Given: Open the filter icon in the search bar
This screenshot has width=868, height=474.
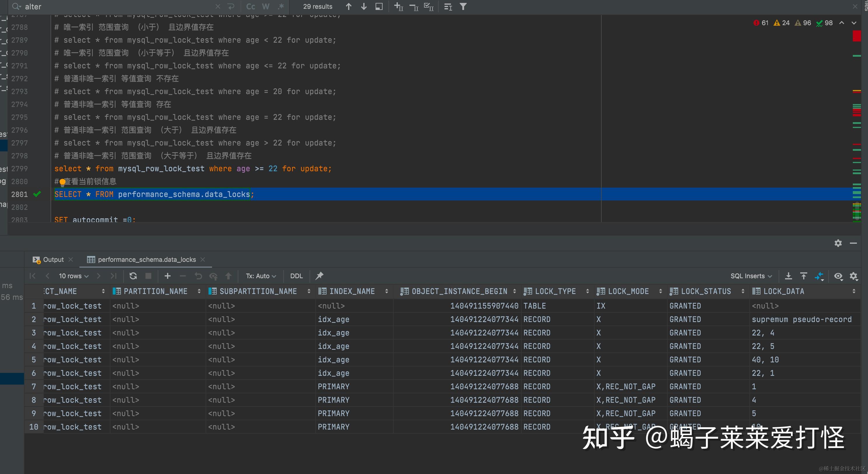Looking at the screenshot, I should pos(463,6).
